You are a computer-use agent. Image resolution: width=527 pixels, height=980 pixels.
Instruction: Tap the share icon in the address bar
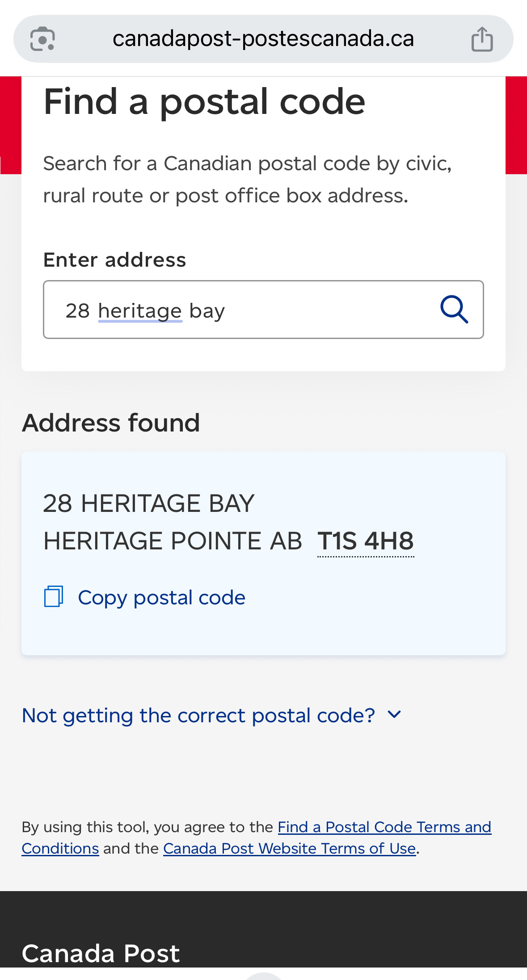point(482,39)
